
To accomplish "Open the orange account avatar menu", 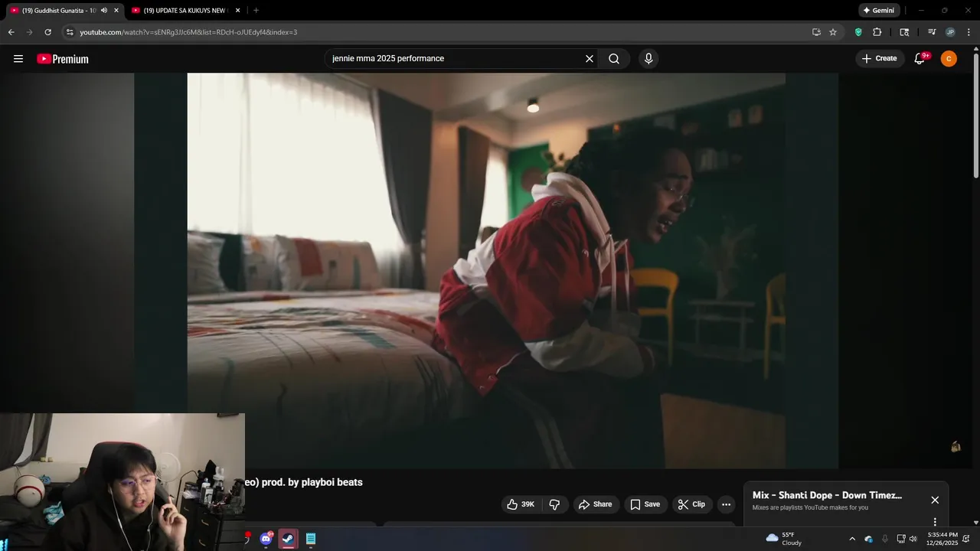I will pos(949,59).
